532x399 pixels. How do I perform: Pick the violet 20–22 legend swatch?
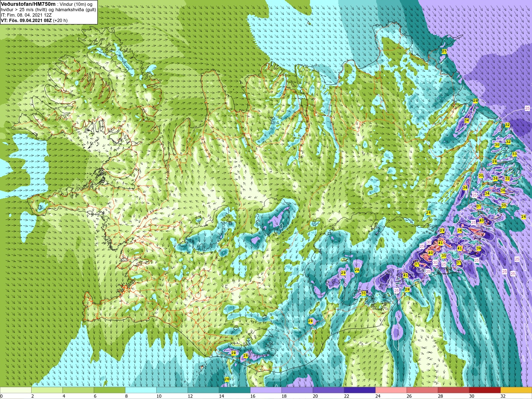329,390
